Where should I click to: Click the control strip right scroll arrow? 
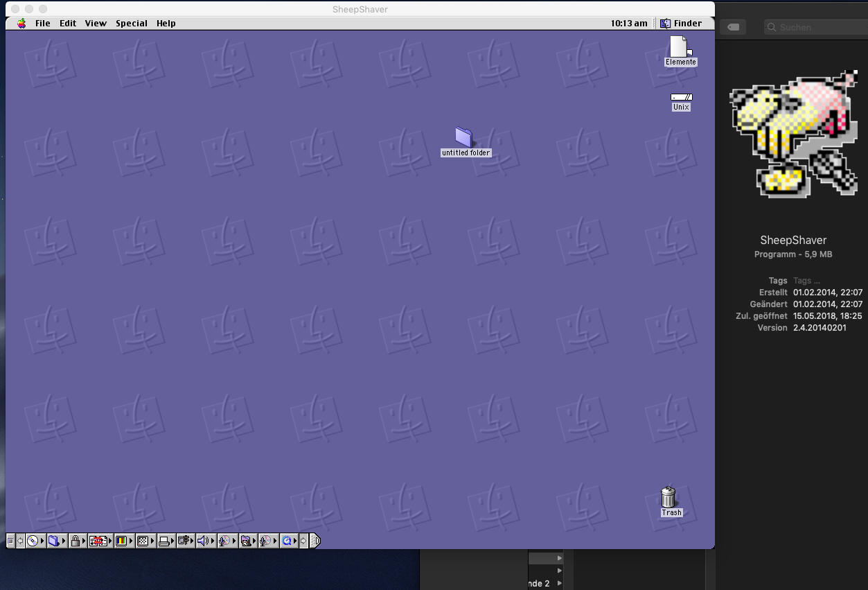tap(303, 541)
